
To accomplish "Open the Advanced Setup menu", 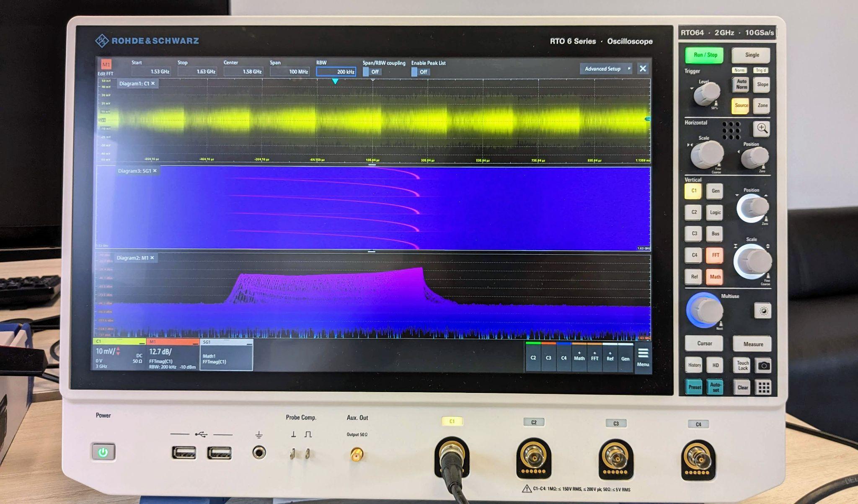I will [606, 69].
